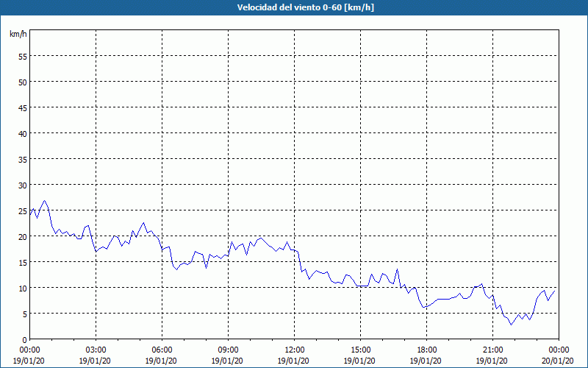Click the 'Velocidad del viento 0-60 [km/h]' title
This screenshot has width=588, height=368.
click(305, 7)
